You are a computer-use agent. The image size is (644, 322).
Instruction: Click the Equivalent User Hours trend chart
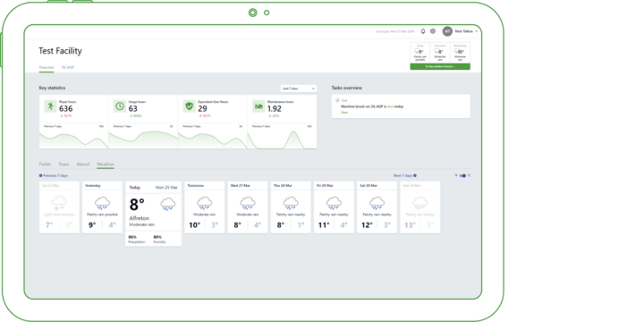pos(212,140)
